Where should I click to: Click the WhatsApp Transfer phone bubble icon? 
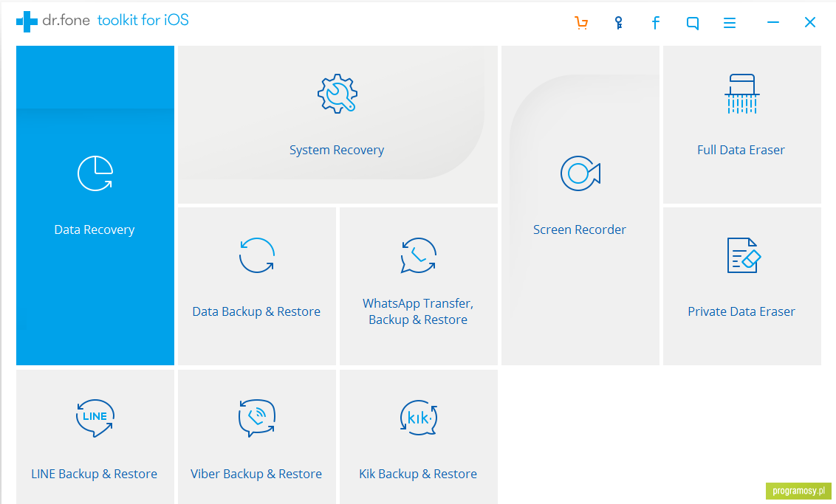[419, 255]
